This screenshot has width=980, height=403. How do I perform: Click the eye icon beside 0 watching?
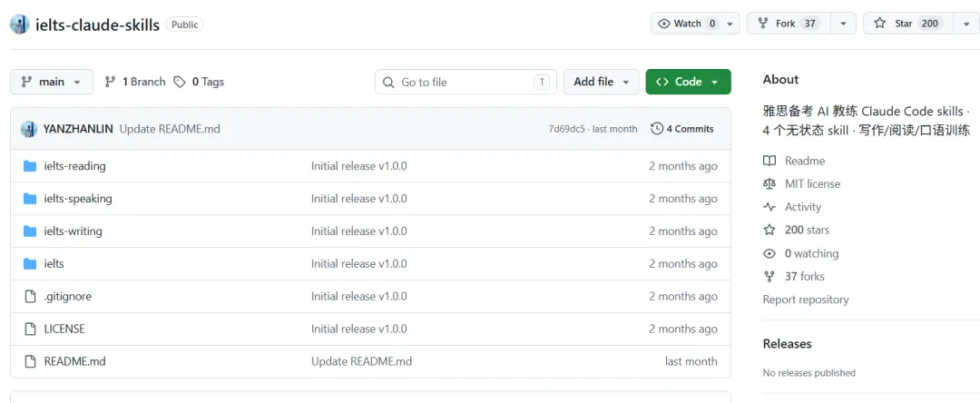pyautogui.click(x=769, y=253)
